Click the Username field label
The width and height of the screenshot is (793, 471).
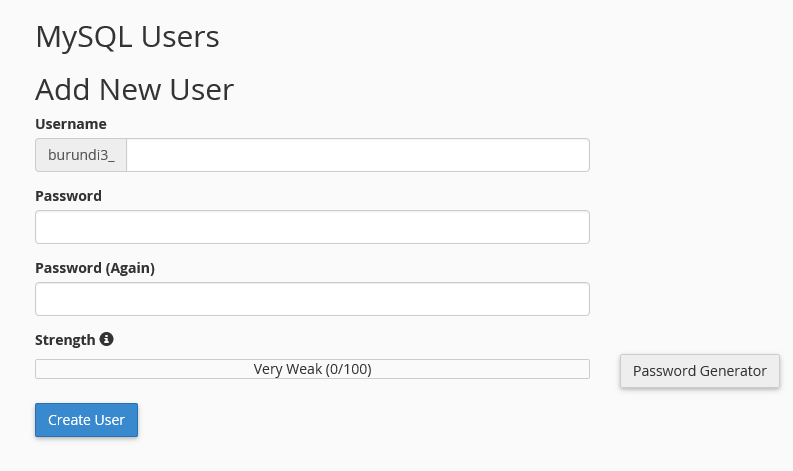[71, 124]
